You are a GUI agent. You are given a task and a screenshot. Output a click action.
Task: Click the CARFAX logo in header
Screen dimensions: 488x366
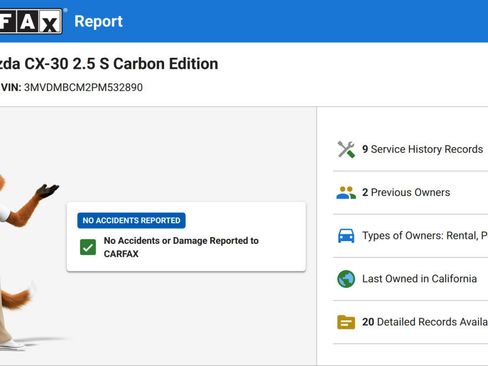[31, 21]
